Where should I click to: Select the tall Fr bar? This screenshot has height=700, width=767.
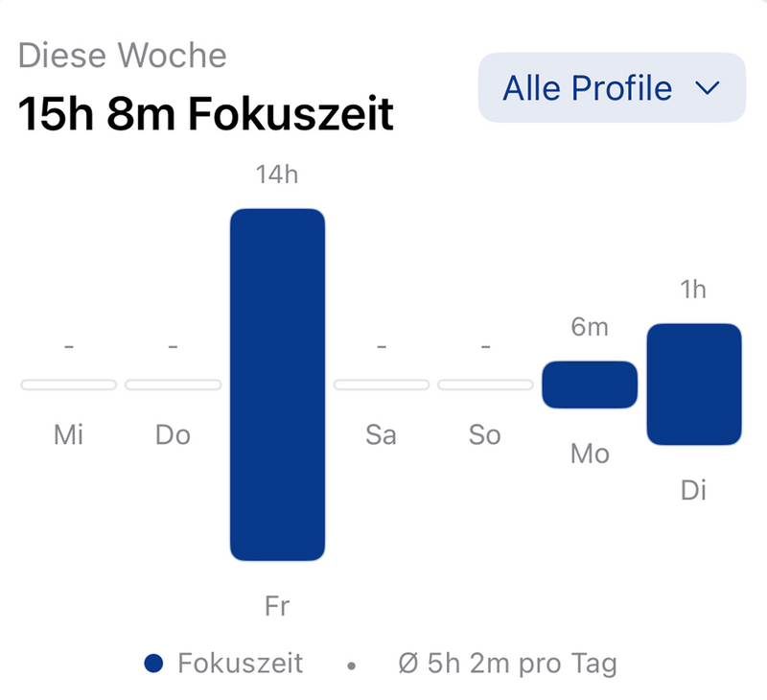(277, 384)
